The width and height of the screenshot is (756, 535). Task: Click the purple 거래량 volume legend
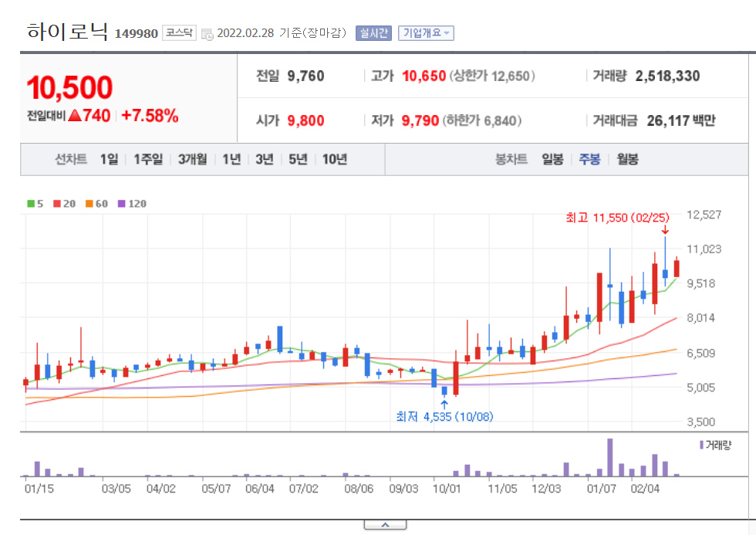point(716,445)
